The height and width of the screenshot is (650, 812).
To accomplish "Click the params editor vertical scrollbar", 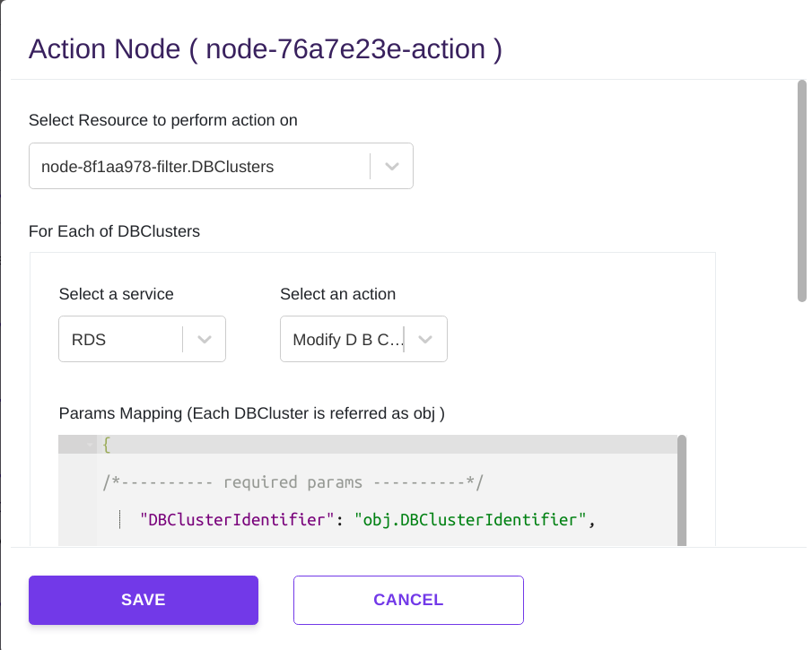I will [x=682, y=490].
